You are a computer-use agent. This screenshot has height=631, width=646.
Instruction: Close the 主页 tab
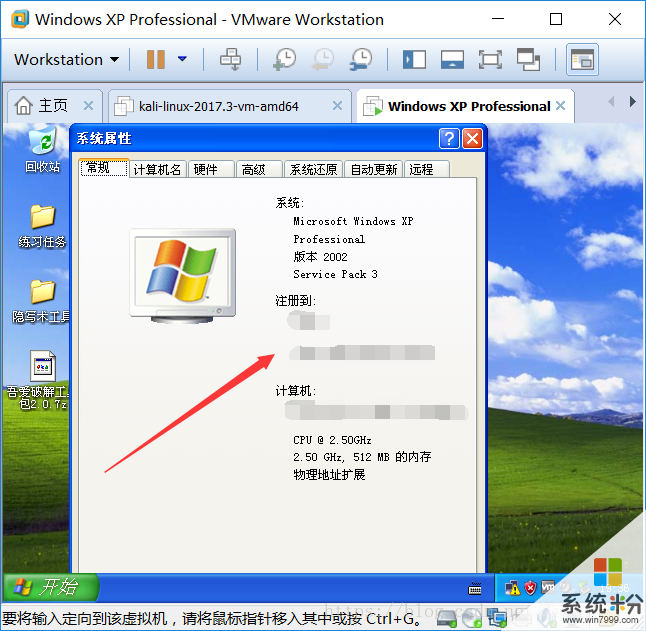(x=88, y=106)
